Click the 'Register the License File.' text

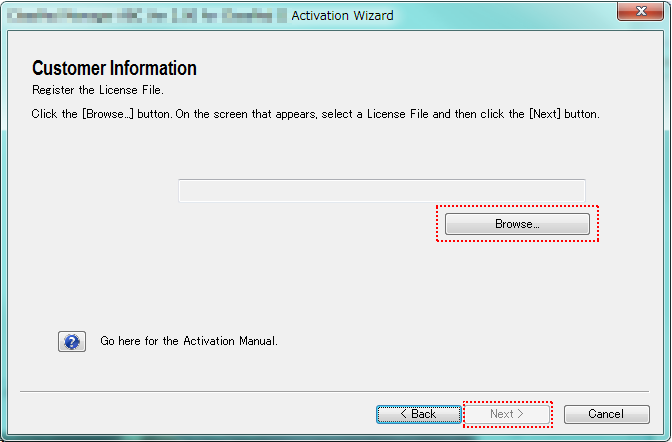93,90
